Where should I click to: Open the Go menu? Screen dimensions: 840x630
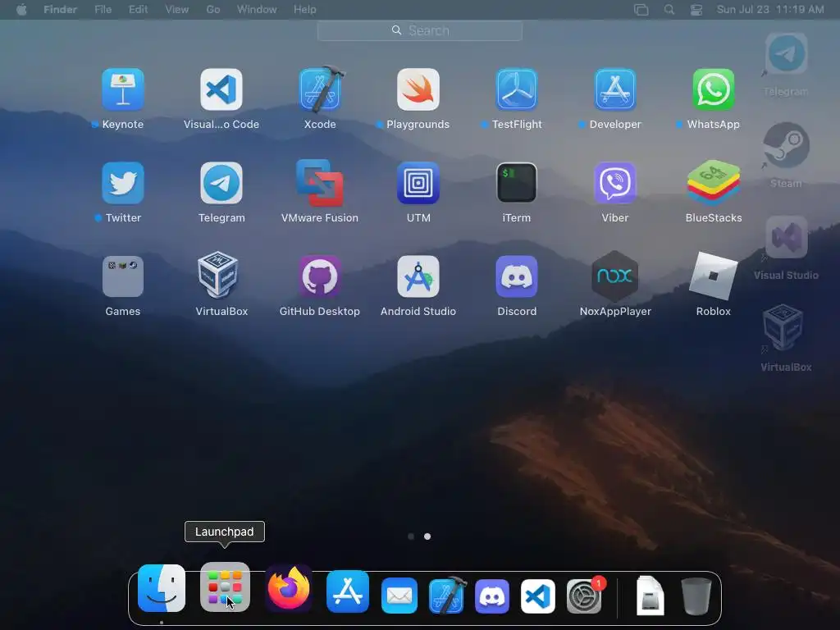pyautogui.click(x=213, y=10)
